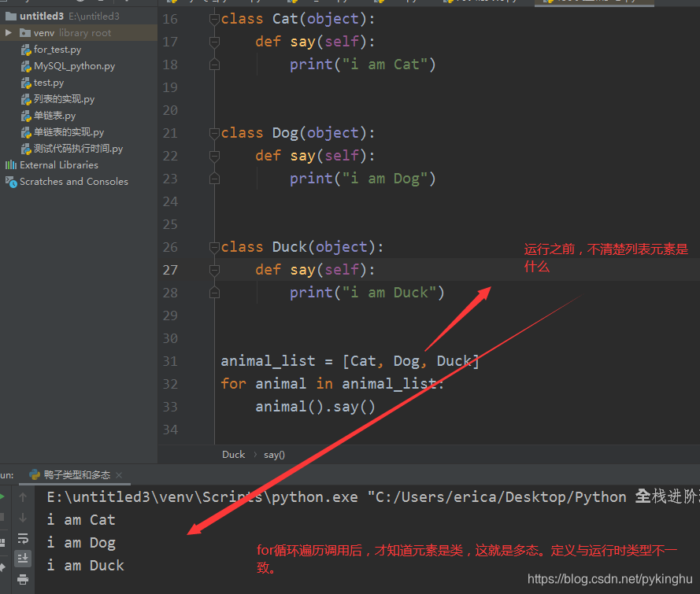This screenshot has width=700, height=594.
Task: Click the code print("i am Dog")
Action: (362, 179)
